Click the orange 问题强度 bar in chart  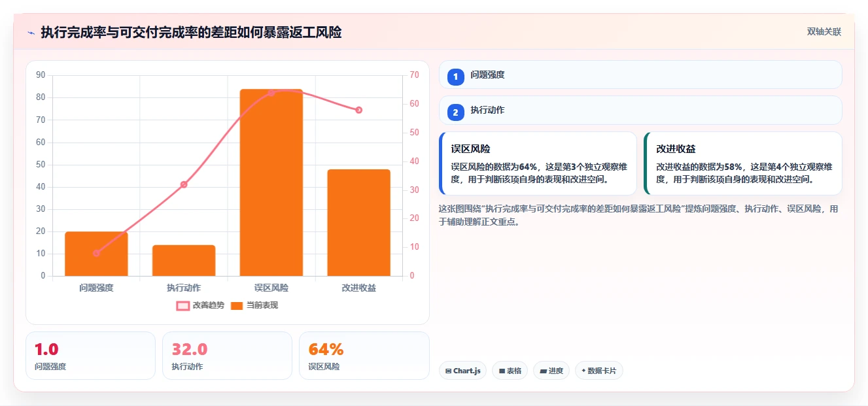click(96, 254)
